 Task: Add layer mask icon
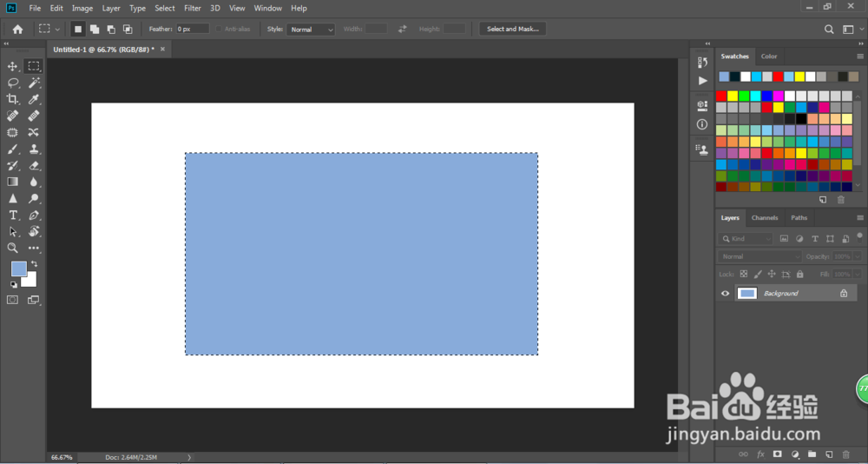coord(777,454)
